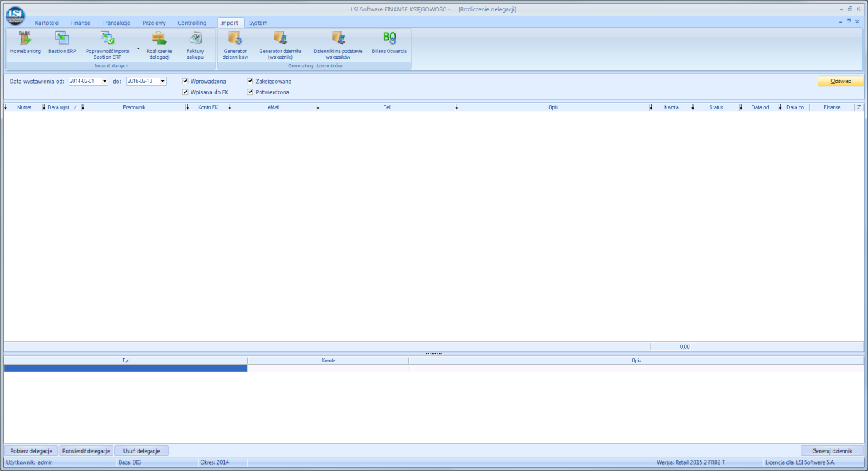Click the Typ column header in lower grid
The image size is (868, 471).
click(126, 360)
